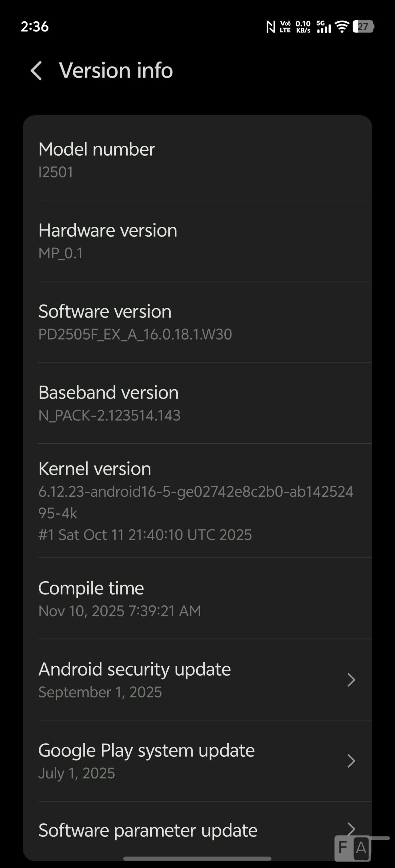Tap the Baseband version row

click(197, 403)
